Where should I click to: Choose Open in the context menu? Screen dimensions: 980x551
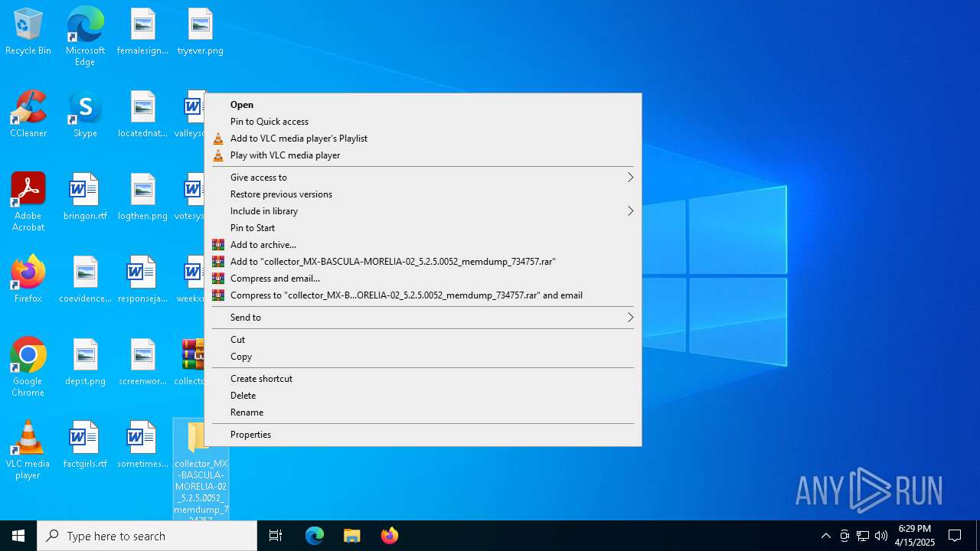(423, 105)
